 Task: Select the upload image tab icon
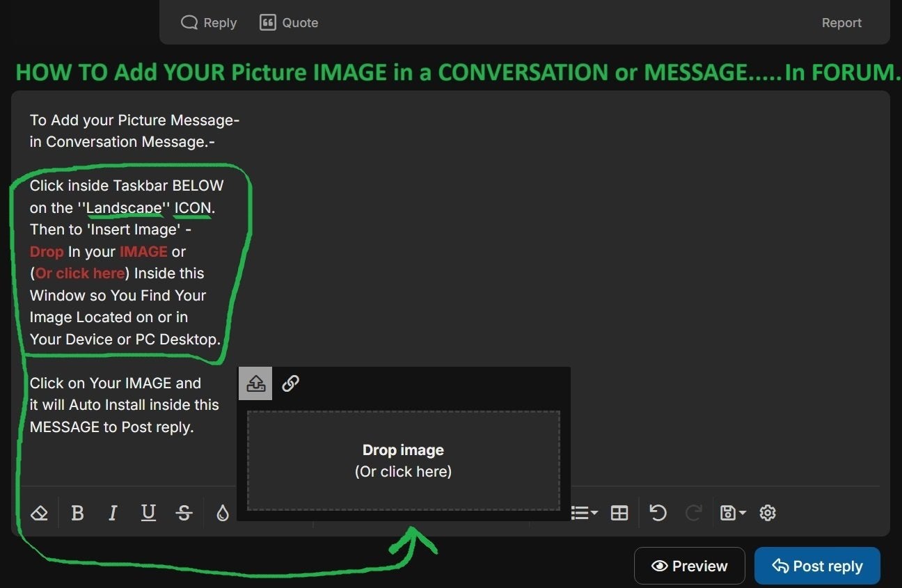click(255, 383)
